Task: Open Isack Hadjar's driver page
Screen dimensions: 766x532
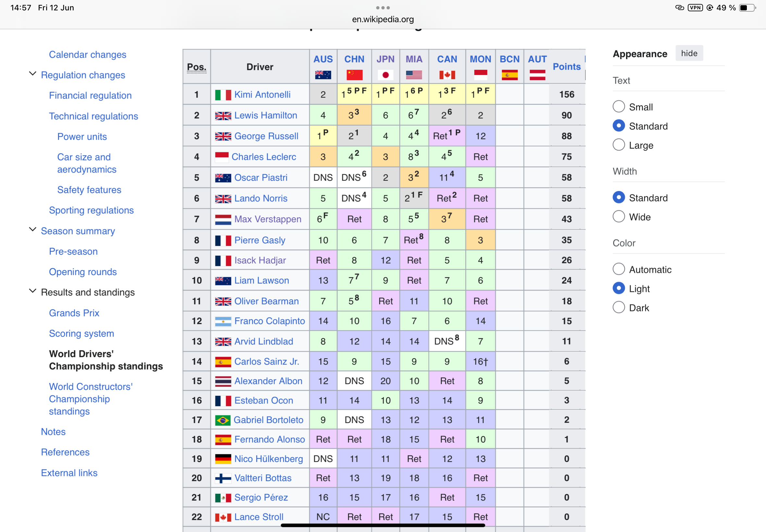Action: click(x=260, y=261)
